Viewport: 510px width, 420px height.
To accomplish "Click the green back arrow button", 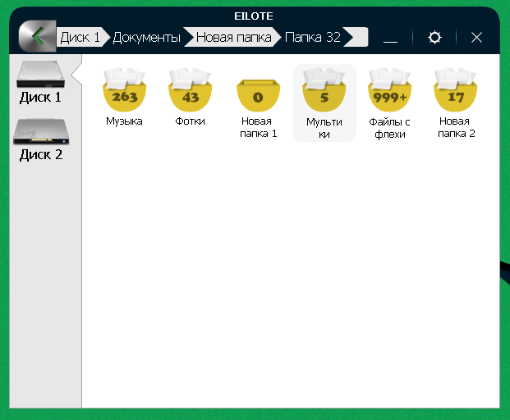I will coord(36,37).
